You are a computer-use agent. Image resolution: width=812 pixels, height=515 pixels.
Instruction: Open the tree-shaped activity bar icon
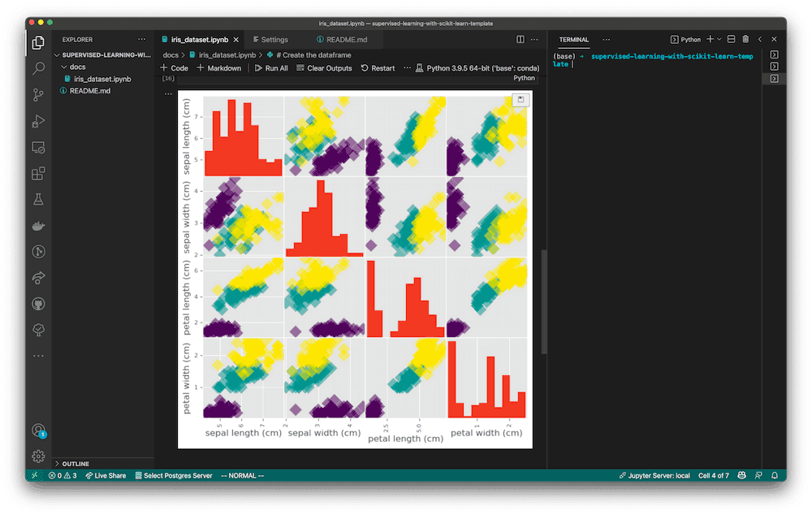point(38,330)
